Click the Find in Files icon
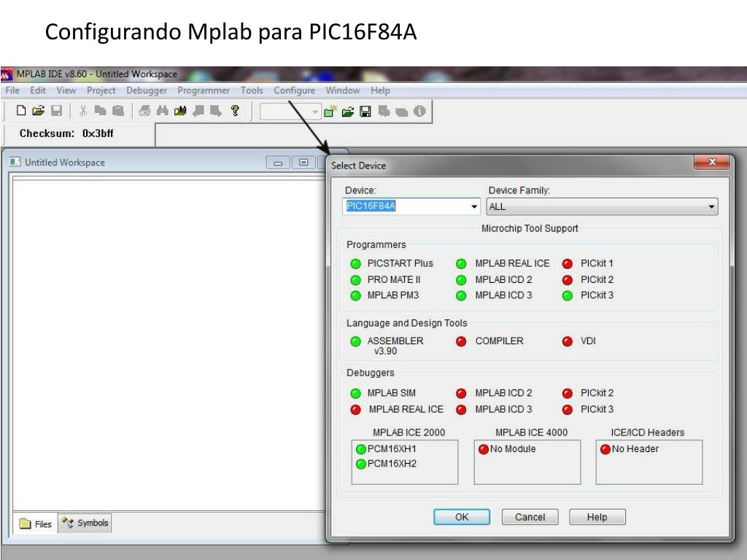 point(180,111)
